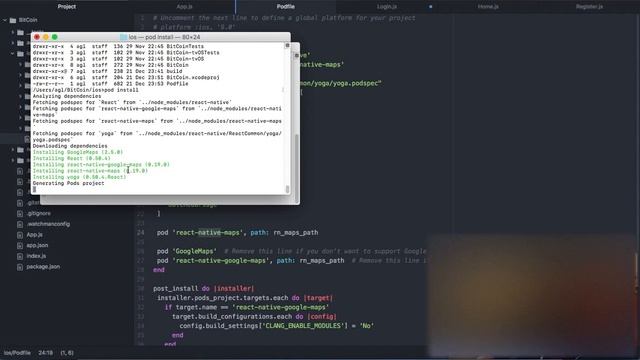This screenshot has width=640, height=360.
Task: Switch to the Login.js editor tab
Action: tap(387, 7)
